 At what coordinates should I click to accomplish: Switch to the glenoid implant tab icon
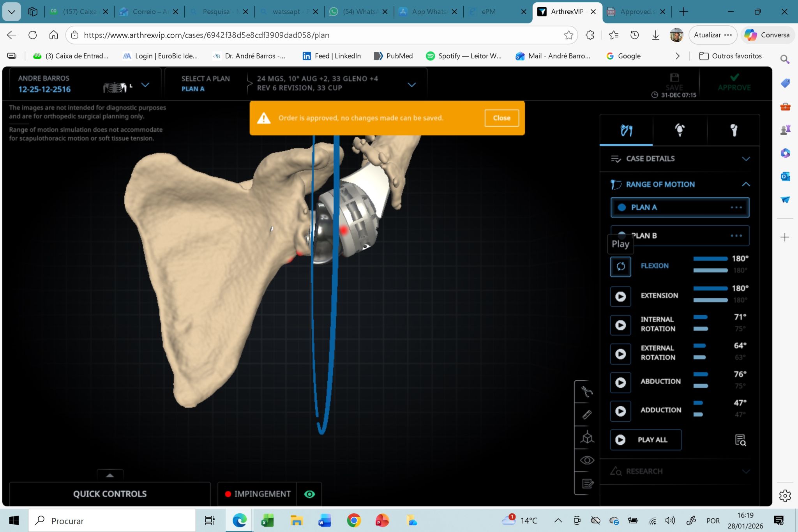[x=680, y=130]
